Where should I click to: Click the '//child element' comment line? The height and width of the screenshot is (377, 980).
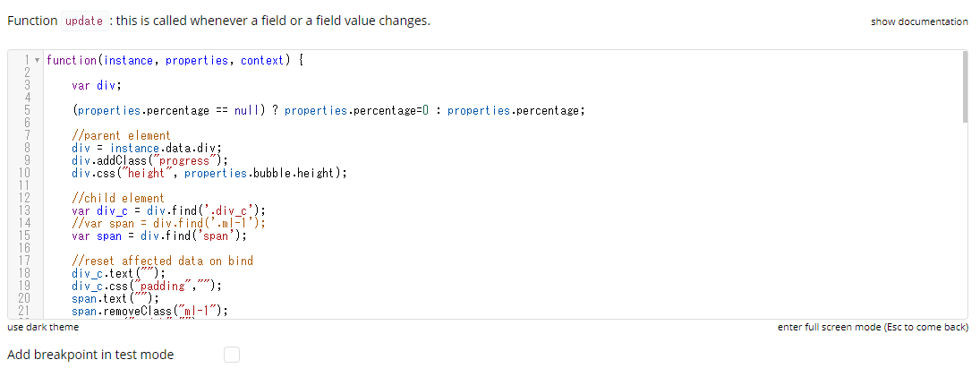(x=118, y=198)
